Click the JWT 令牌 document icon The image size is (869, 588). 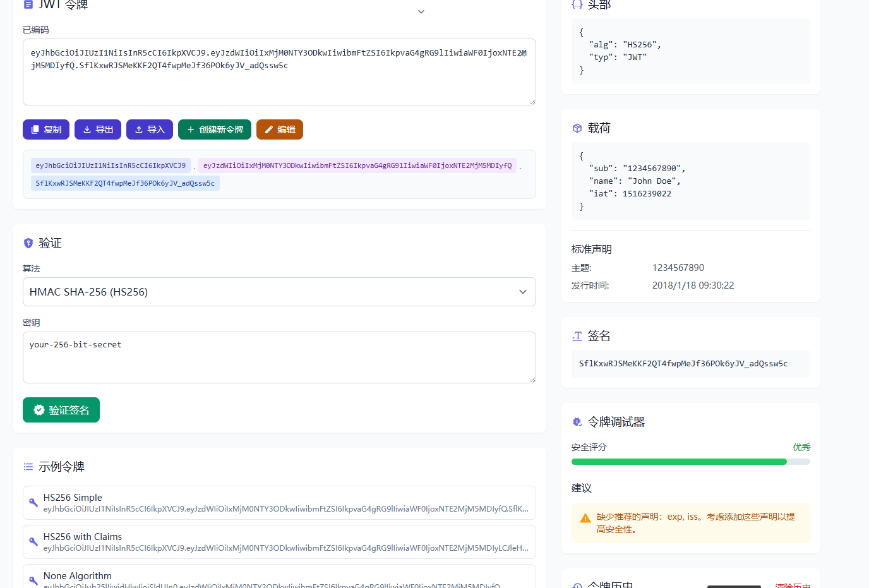coord(28,4)
